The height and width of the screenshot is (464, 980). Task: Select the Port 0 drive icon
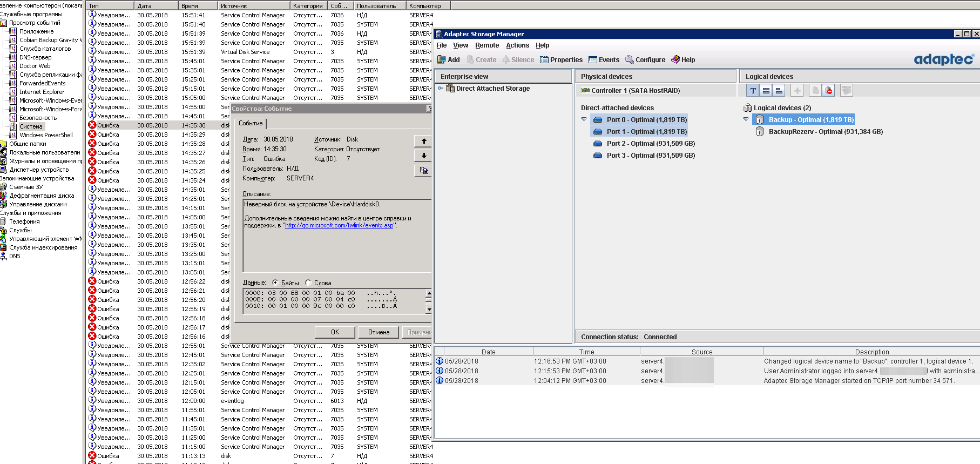(x=598, y=120)
